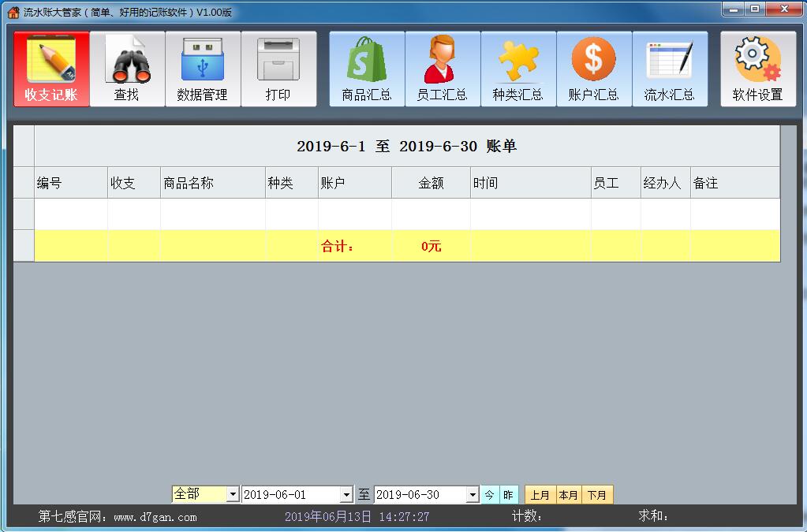Click the 时间 column header

click(x=530, y=183)
